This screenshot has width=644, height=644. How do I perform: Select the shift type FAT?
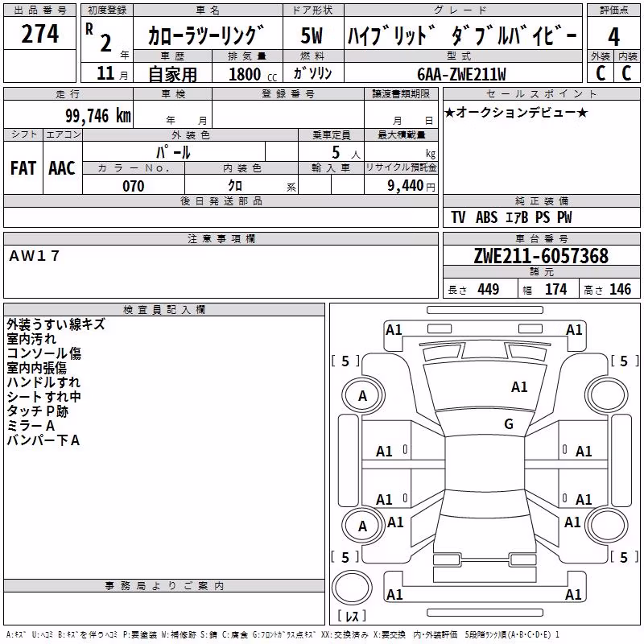pos(23,168)
